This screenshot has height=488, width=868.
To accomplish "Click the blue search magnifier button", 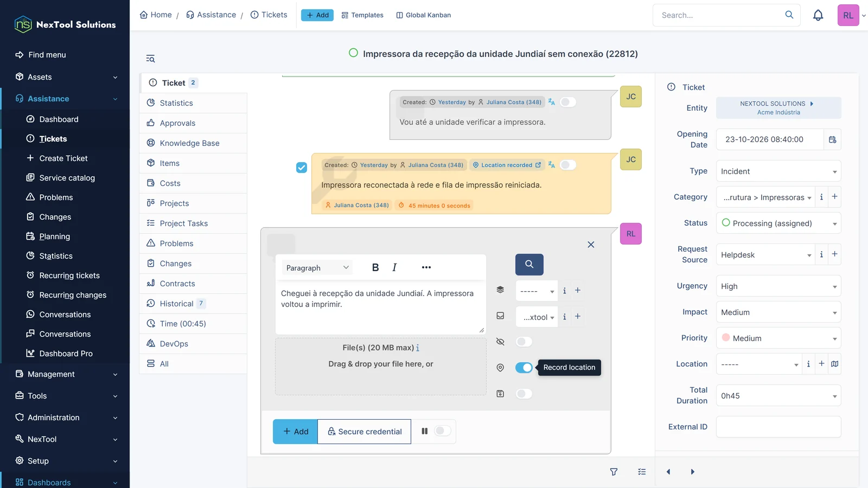I will point(529,264).
